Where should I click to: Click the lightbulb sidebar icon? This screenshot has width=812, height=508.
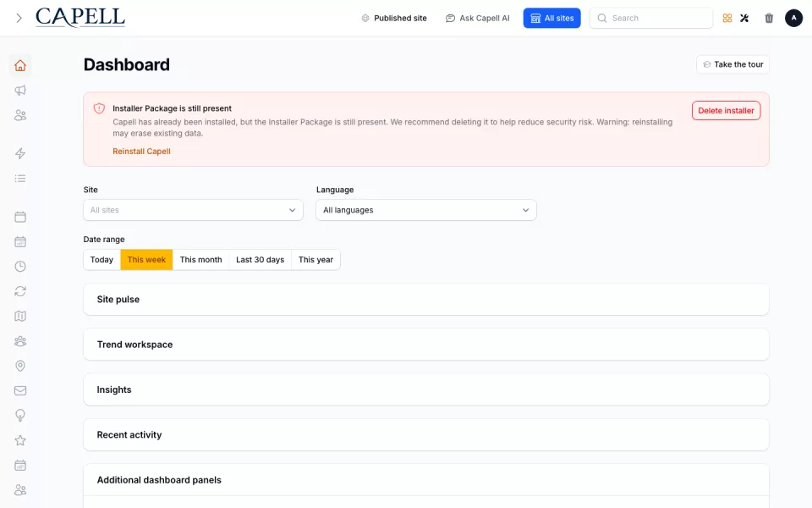[20, 416]
